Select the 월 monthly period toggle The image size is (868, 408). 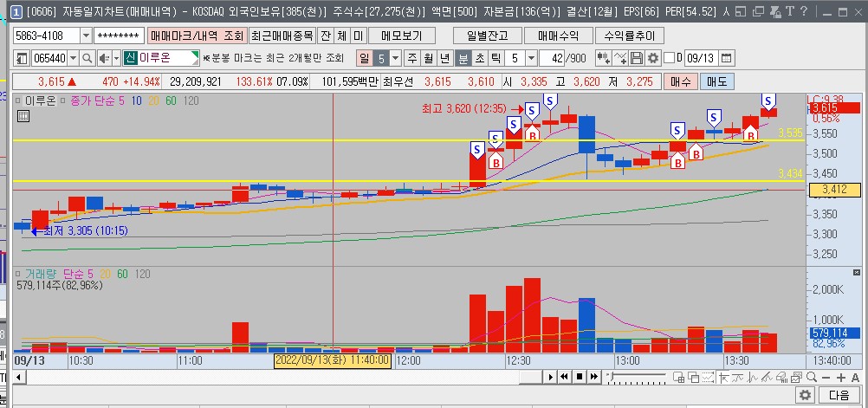pyautogui.click(x=429, y=58)
